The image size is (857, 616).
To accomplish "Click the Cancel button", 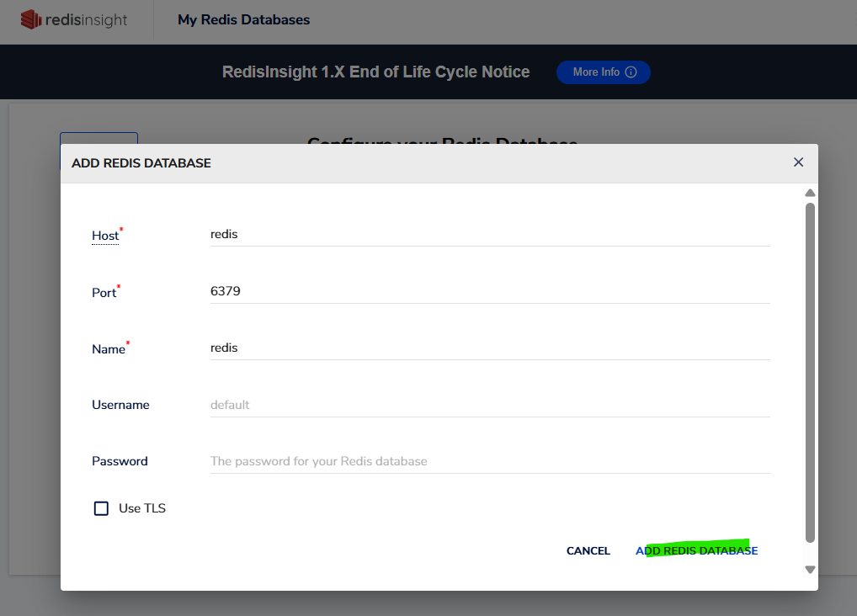I will tap(588, 551).
